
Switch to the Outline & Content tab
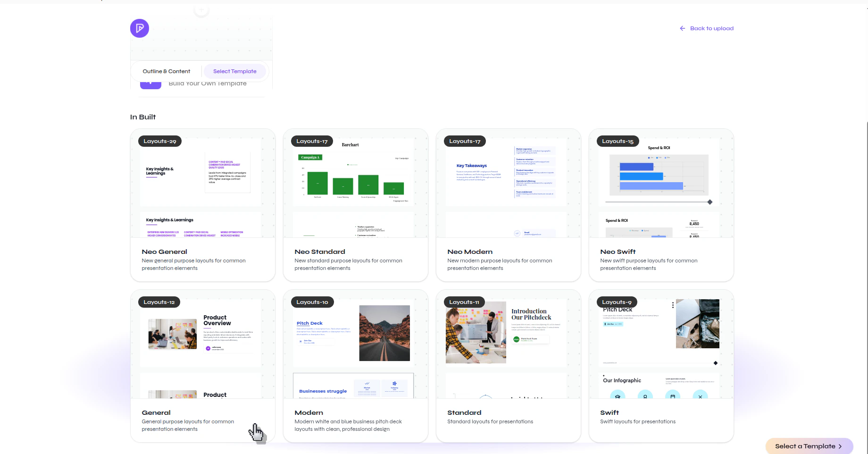point(166,71)
